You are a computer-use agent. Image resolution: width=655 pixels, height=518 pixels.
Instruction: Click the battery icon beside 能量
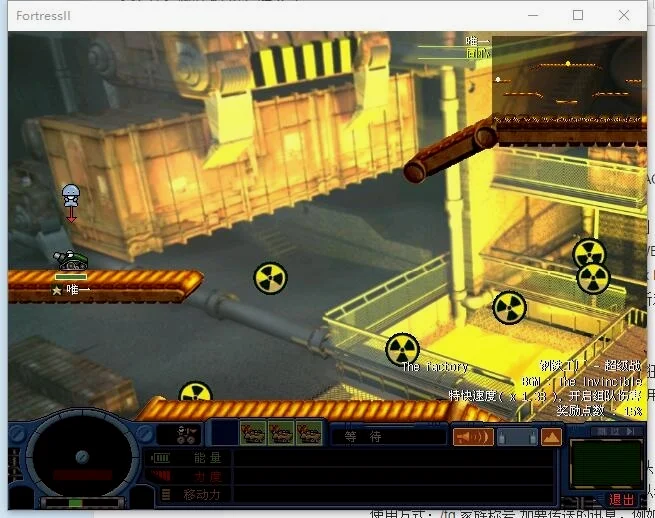tap(160, 458)
